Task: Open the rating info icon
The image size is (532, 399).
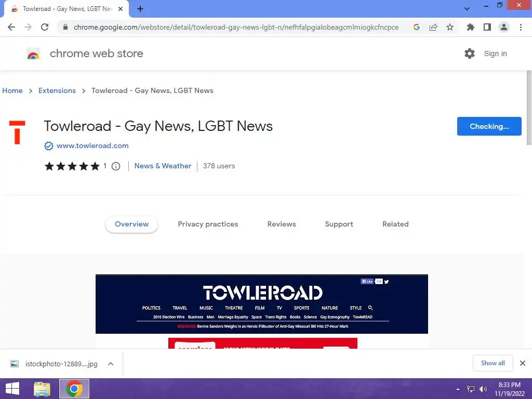Action: pyautogui.click(x=116, y=166)
